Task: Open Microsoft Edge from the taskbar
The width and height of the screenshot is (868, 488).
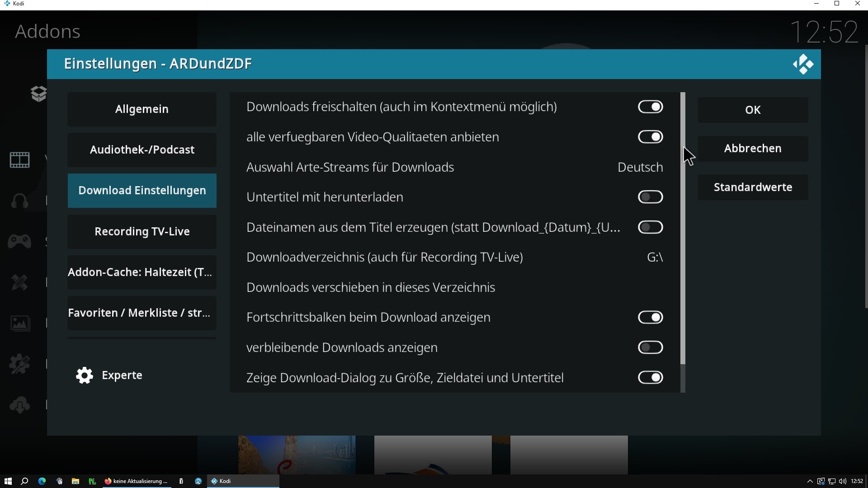Action: (x=42, y=481)
